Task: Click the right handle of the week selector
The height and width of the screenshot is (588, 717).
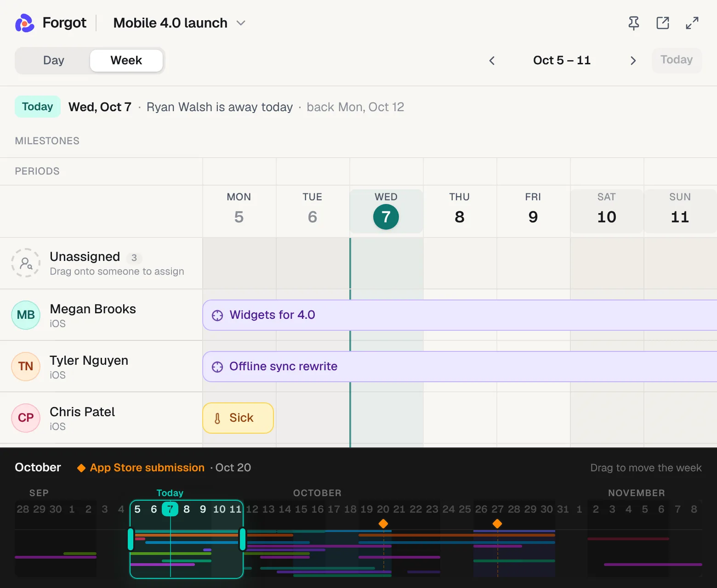Action: point(243,539)
